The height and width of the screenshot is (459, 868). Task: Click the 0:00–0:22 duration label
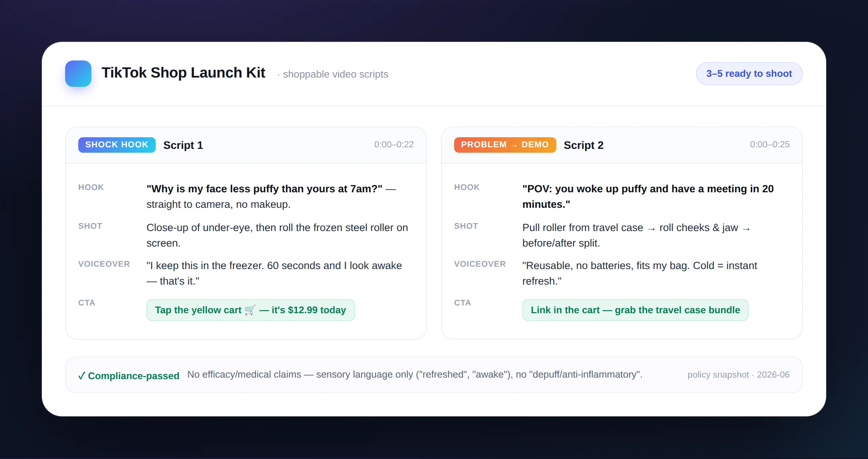coord(394,144)
